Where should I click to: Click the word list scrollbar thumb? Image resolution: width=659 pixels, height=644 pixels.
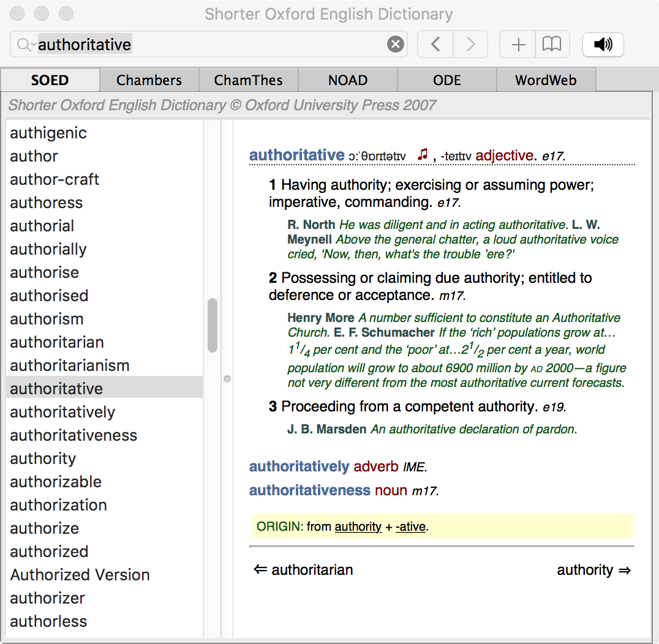pyautogui.click(x=213, y=325)
